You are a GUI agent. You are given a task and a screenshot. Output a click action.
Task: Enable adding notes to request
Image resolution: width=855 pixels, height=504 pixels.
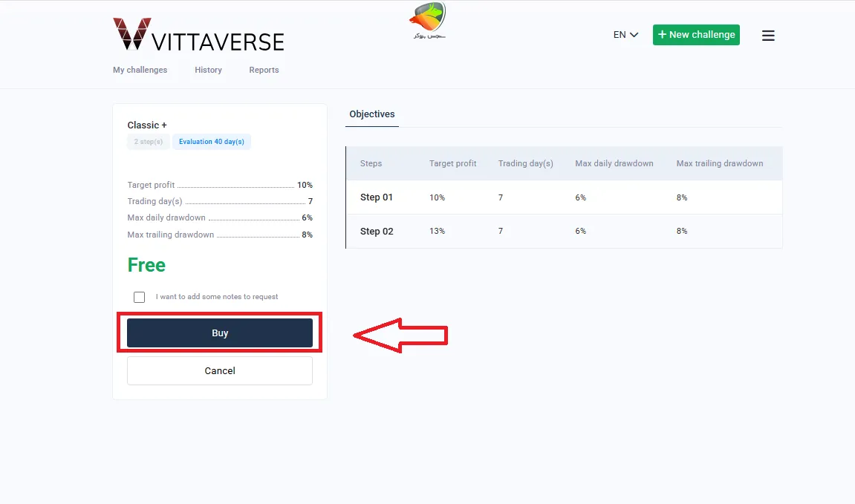(139, 297)
